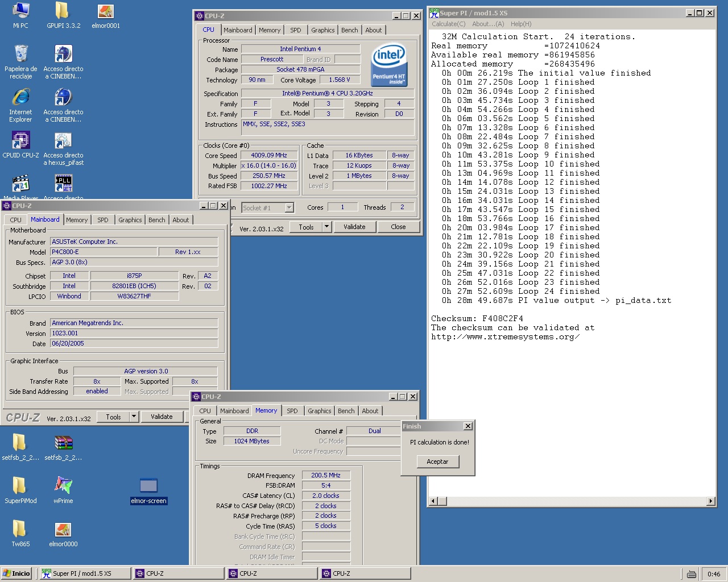
Task: Select Bench tab in the CPU-Z Mainboard window
Action: (157, 220)
